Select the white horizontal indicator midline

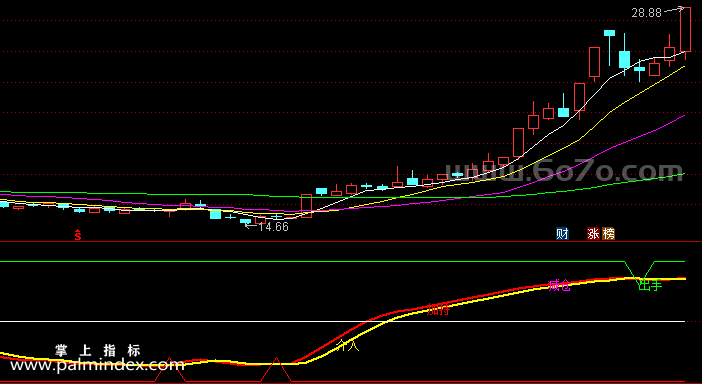click(x=342, y=321)
